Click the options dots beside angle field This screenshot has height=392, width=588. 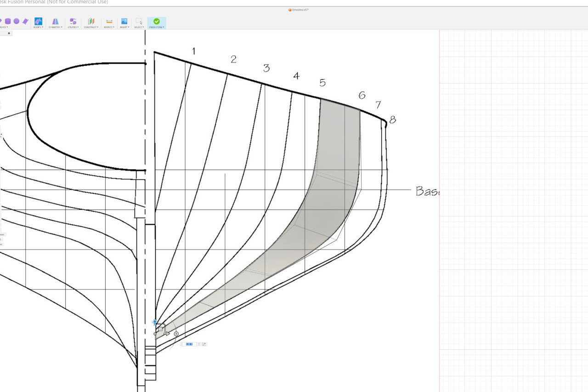[199, 344]
